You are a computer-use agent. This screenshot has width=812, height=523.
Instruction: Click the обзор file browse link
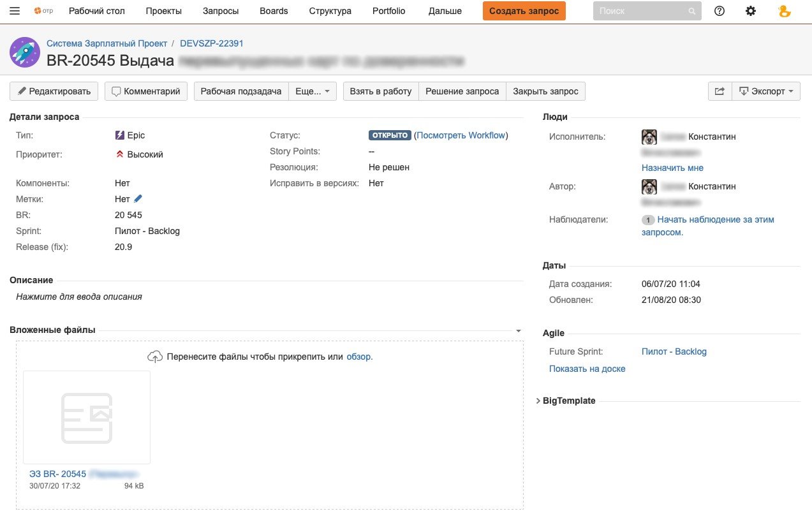tap(360, 357)
